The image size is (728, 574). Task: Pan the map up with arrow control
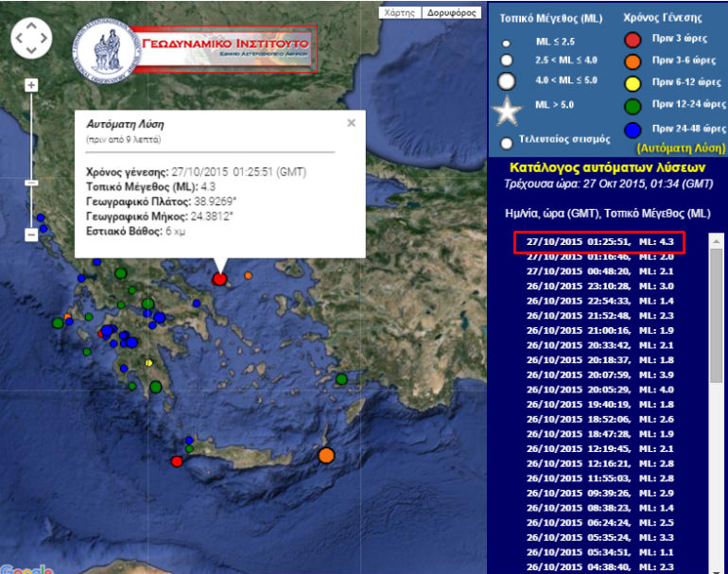(x=31, y=26)
